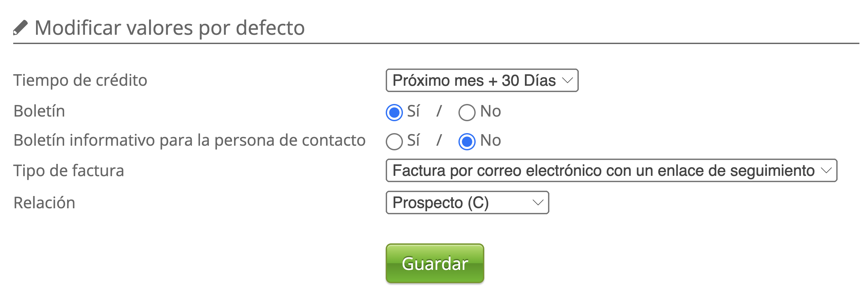This screenshot has height=302, width=868.
Task: Choose the No radio for contact person newsletter
Action: [467, 141]
